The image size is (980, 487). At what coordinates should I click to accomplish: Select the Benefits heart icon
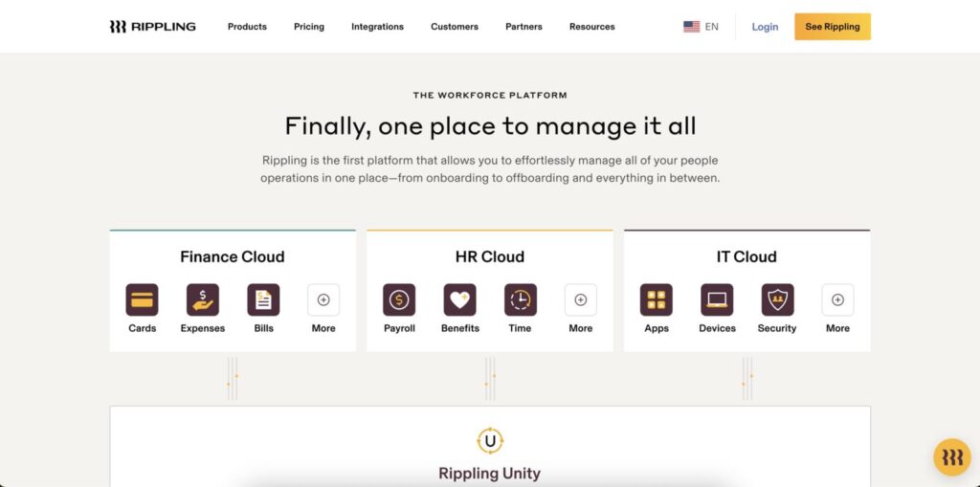pos(459,299)
